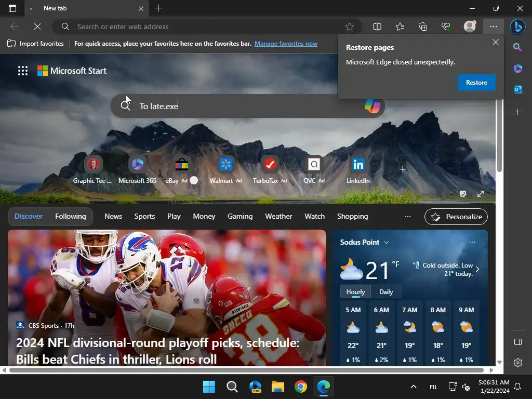Viewport: 532px width, 399px height.
Task: Click the page vertical scrollbar
Action: 499,136
